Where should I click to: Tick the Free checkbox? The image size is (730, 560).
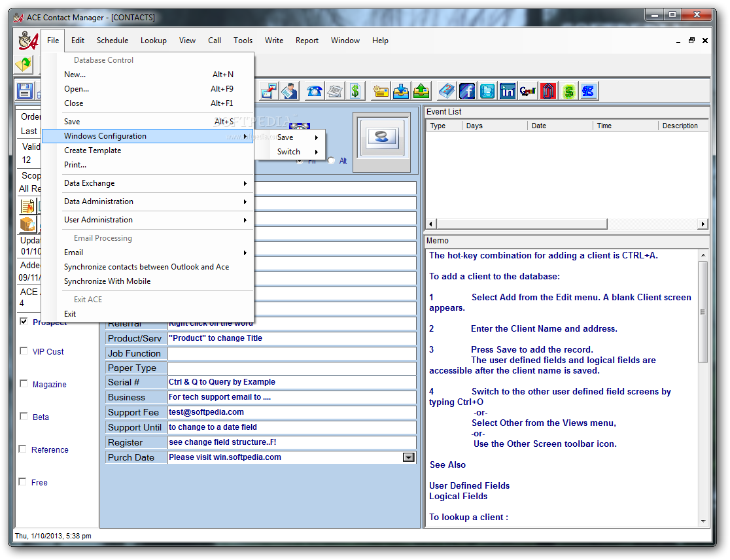(x=22, y=481)
